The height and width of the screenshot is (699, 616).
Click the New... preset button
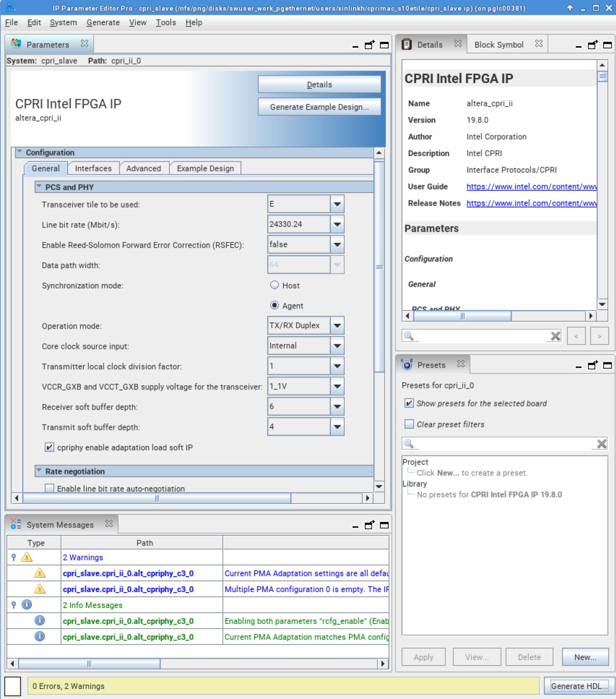[x=585, y=657]
